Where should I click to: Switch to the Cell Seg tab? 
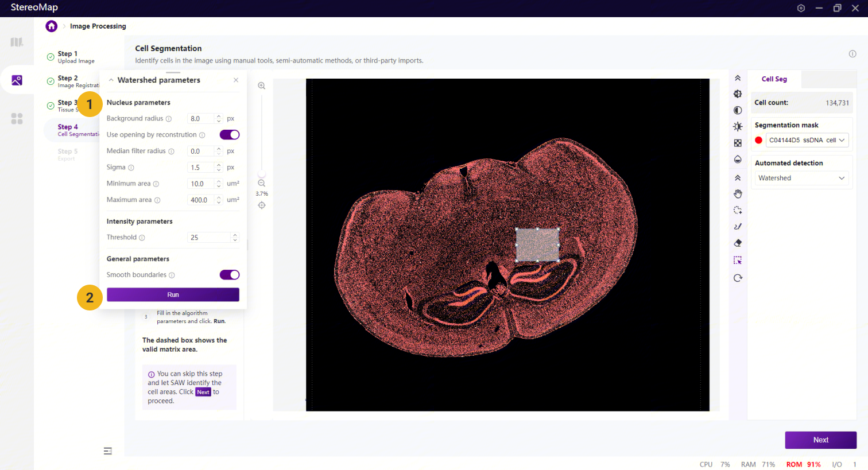pos(774,79)
